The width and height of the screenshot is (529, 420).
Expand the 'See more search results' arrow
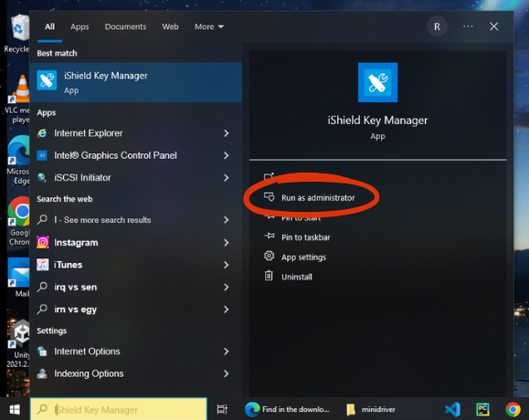point(227,220)
